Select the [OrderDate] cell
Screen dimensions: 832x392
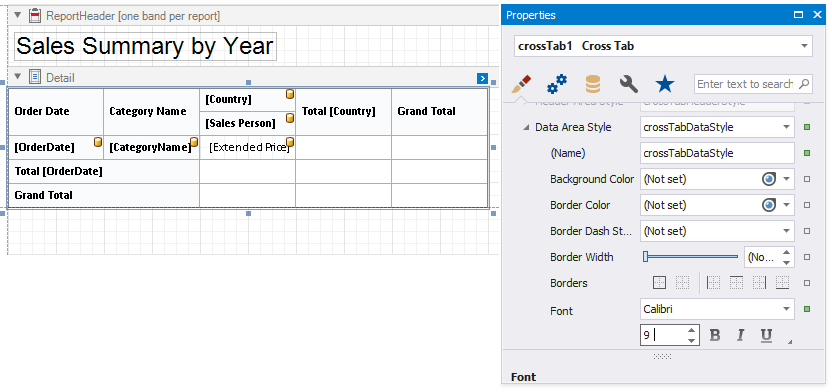click(56, 147)
